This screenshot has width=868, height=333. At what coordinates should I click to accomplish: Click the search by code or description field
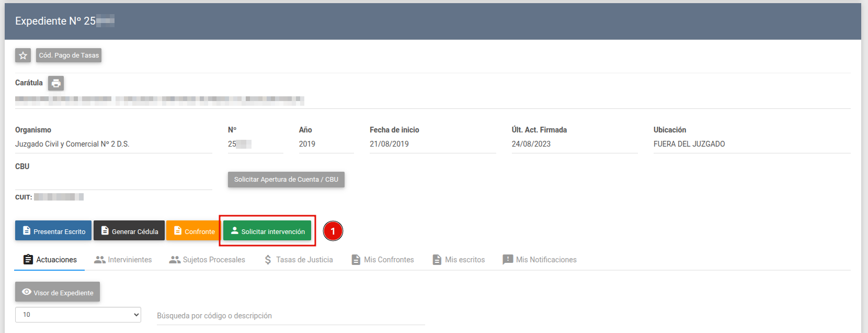pos(290,316)
